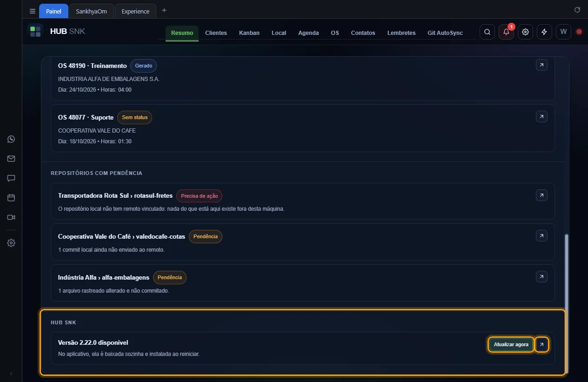Open the mail icon in sidebar
The image size is (588, 382).
click(x=11, y=159)
